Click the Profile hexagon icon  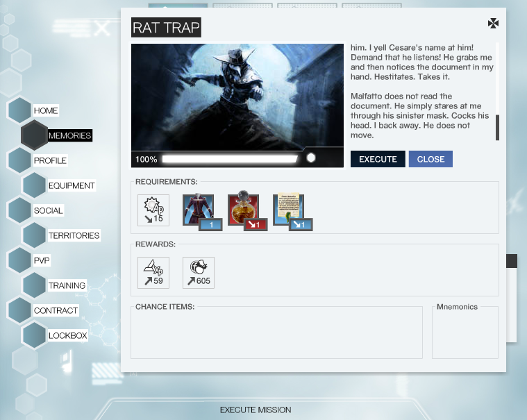19,160
